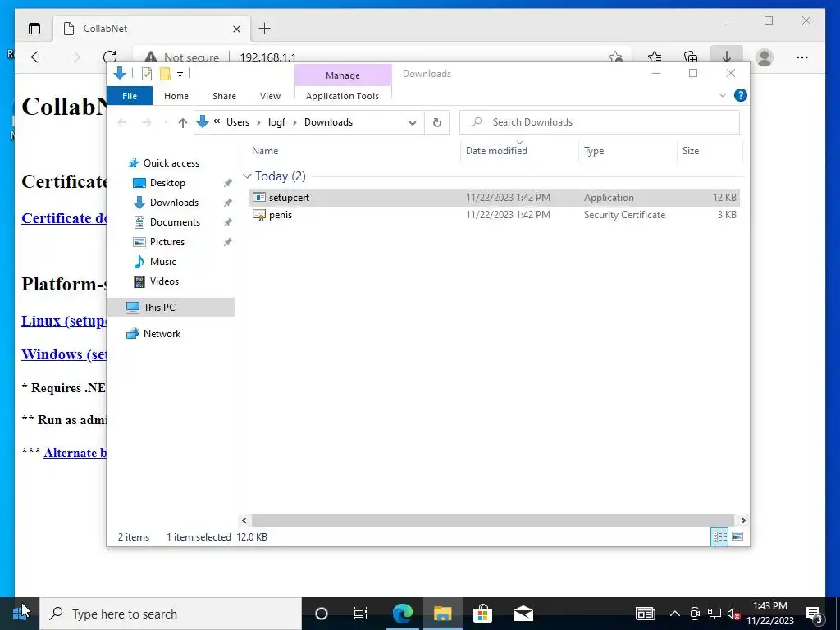Open Documents in the navigation pane
The image size is (840, 630).
point(175,222)
